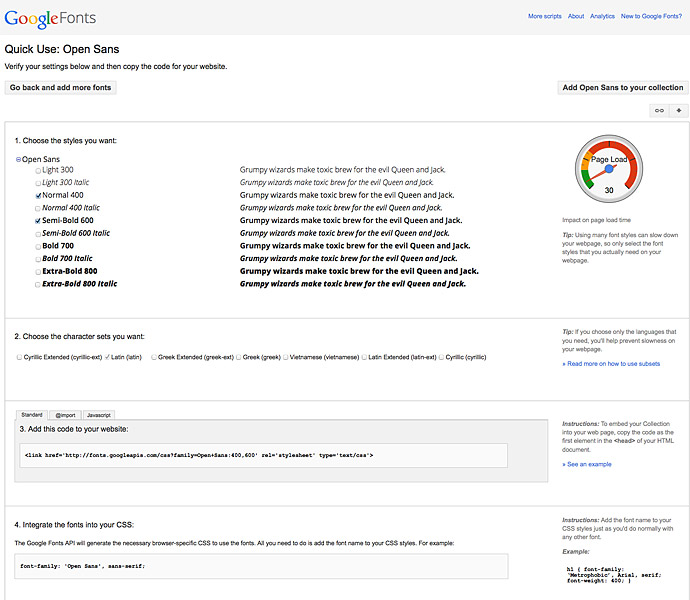
Task: Click the plus icon button
Action: pyautogui.click(x=679, y=110)
